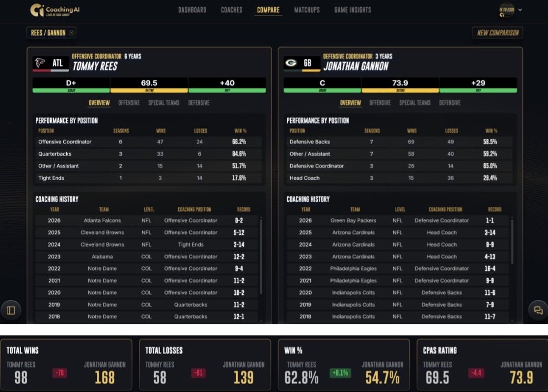Open the chat bubbles icon
This screenshot has height=392, width=548.
coord(538,311)
